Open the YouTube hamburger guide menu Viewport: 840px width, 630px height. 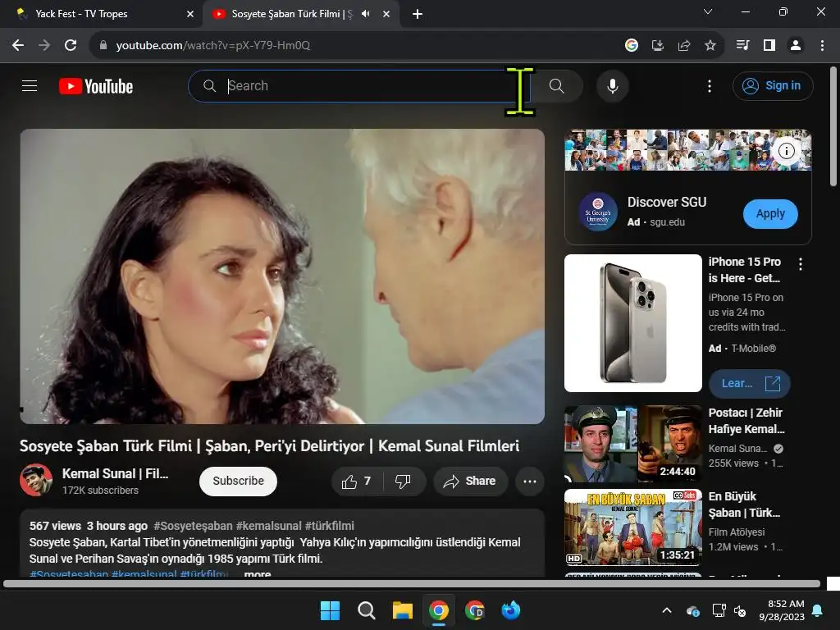[x=30, y=85]
